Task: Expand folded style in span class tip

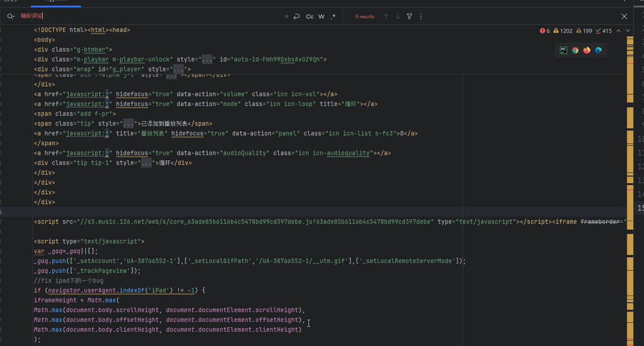Action: pos(128,123)
